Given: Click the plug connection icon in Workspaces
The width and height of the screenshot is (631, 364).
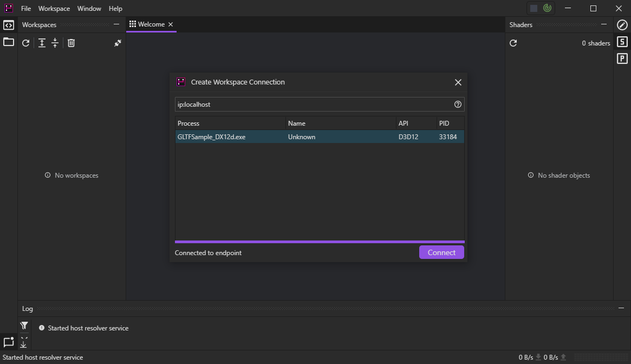Looking at the screenshot, I should coord(118,43).
